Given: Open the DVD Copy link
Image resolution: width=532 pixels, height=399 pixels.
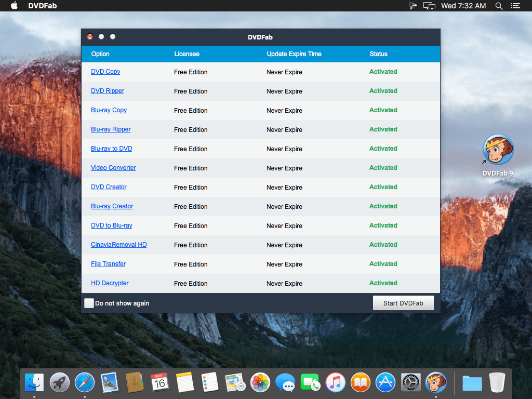Looking at the screenshot, I should coord(105,72).
